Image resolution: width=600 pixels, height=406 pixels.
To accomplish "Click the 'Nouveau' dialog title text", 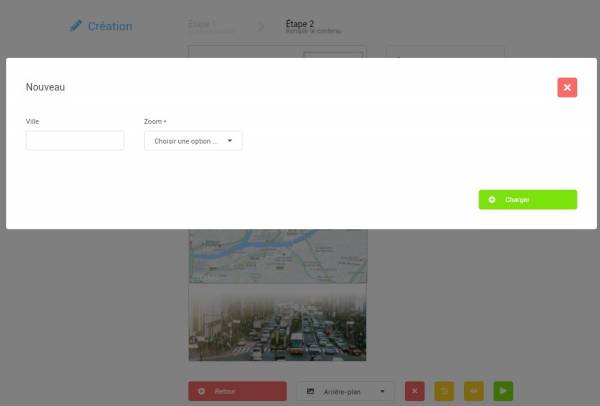I will point(46,87).
